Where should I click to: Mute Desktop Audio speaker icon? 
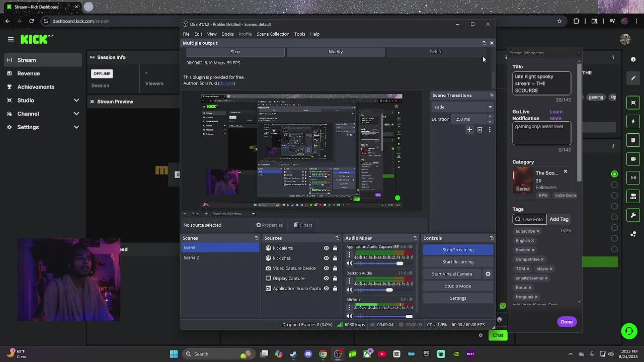tap(349, 290)
